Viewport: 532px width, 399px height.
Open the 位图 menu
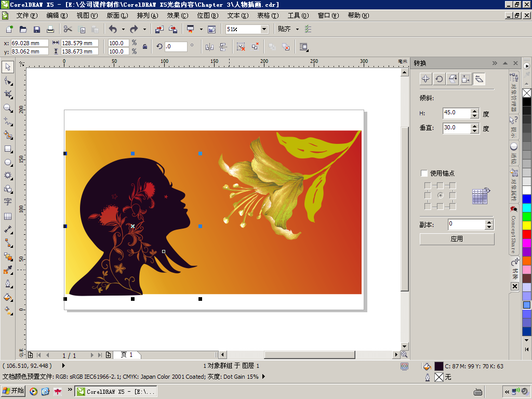(208, 16)
